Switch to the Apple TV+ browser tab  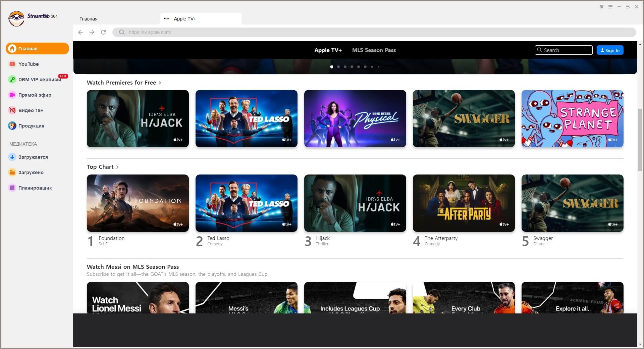coord(201,19)
